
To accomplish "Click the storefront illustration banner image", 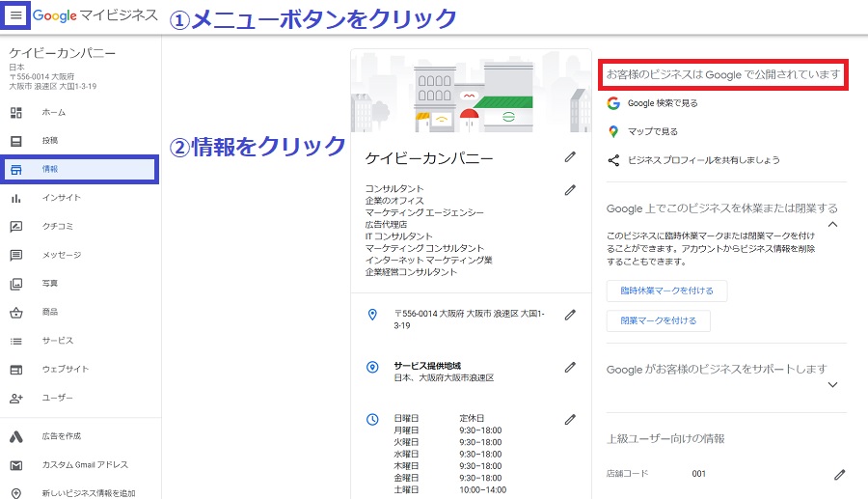I will tap(471, 92).
